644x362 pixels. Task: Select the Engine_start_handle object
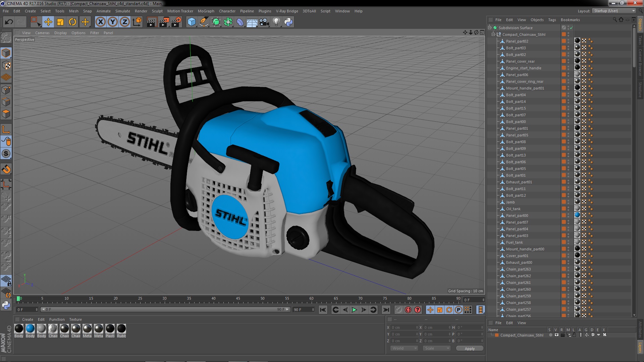point(523,68)
